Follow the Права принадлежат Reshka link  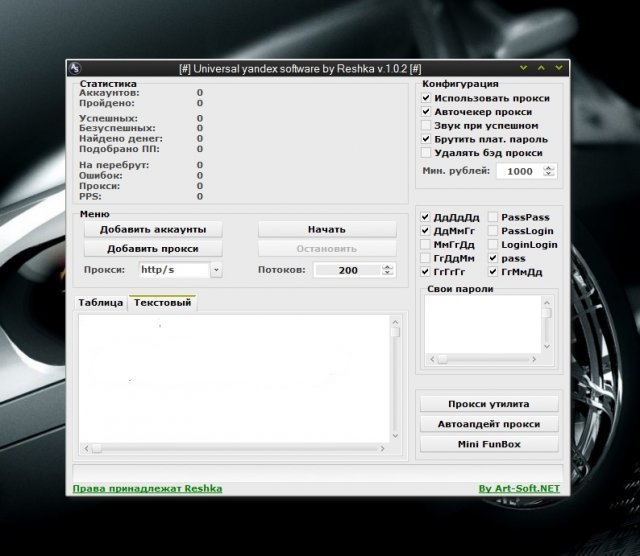[x=147, y=489]
